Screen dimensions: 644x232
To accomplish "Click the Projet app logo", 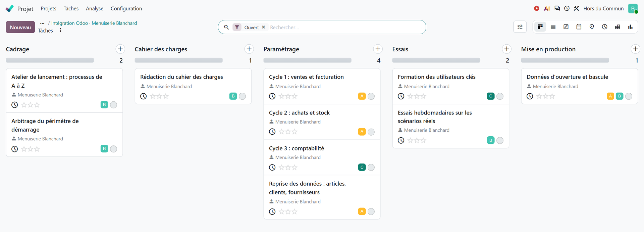I will tap(10, 8).
